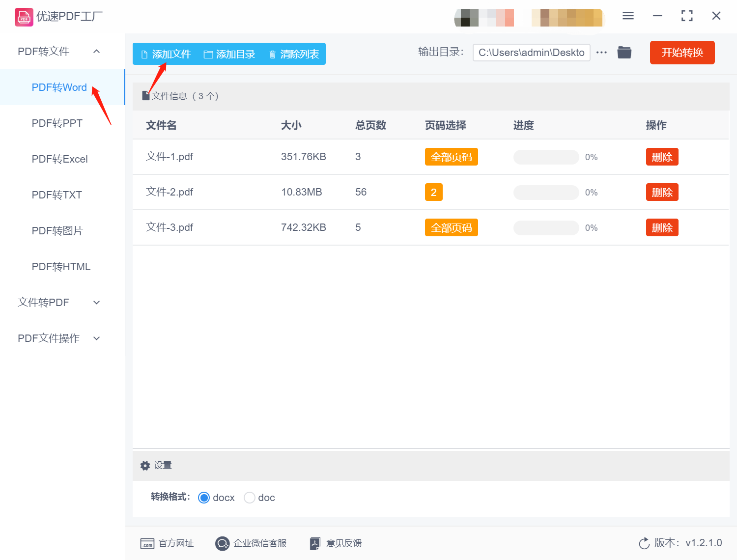Click the progress bar of 文件-1.pdf
737x560 pixels.
tap(546, 157)
